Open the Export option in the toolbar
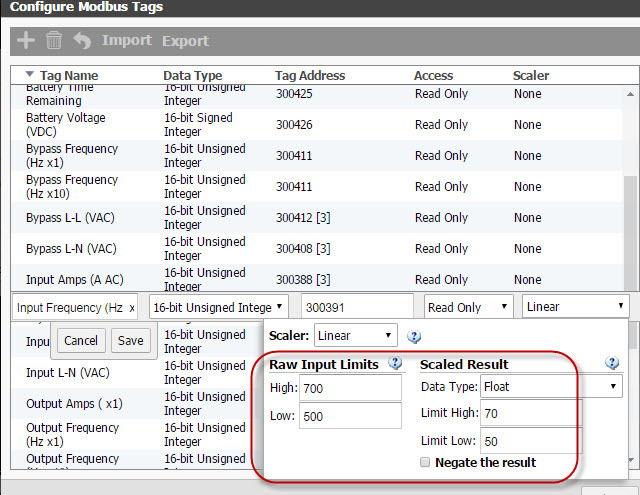This screenshot has height=495, width=640. click(x=185, y=41)
